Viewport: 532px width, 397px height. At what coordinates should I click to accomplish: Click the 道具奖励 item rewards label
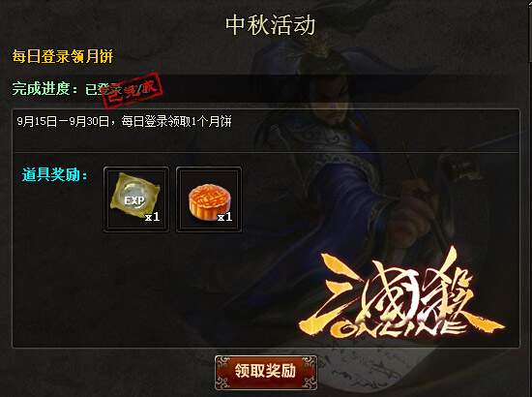pyautogui.click(x=54, y=175)
